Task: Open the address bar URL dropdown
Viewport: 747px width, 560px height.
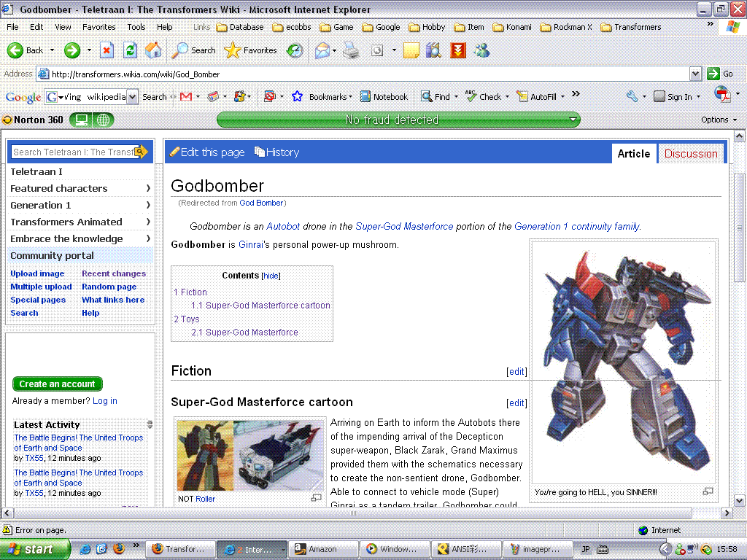Action: (695, 74)
